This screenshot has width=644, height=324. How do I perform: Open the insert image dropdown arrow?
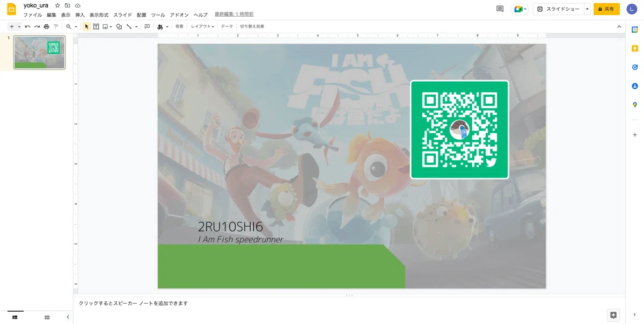111,26
